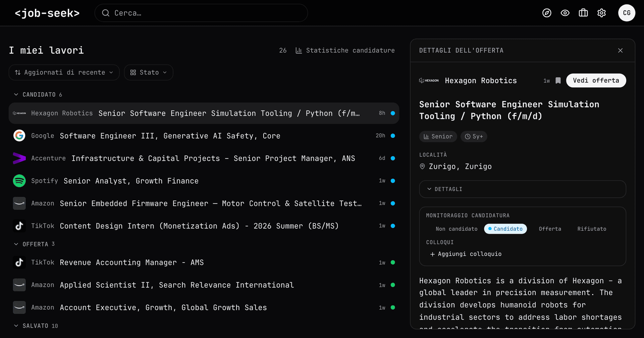Click Amazon logo beside Senior Embedded Firmware Engineer

19,203
